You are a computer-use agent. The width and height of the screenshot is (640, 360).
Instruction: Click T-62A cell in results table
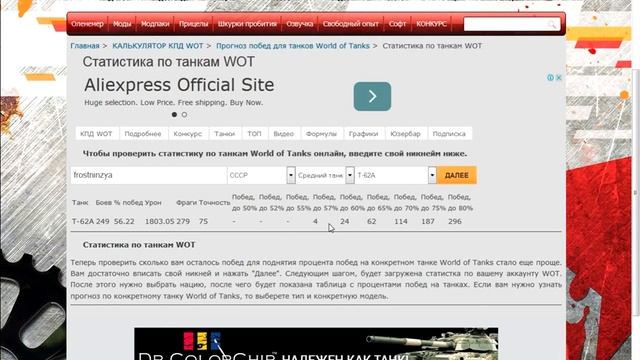pyautogui.click(x=83, y=221)
